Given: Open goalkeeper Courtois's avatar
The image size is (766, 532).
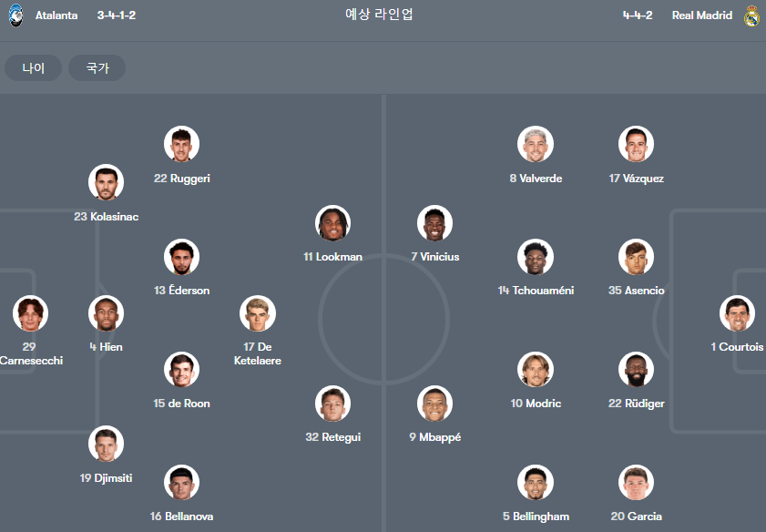Looking at the screenshot, I should (737, 313).
